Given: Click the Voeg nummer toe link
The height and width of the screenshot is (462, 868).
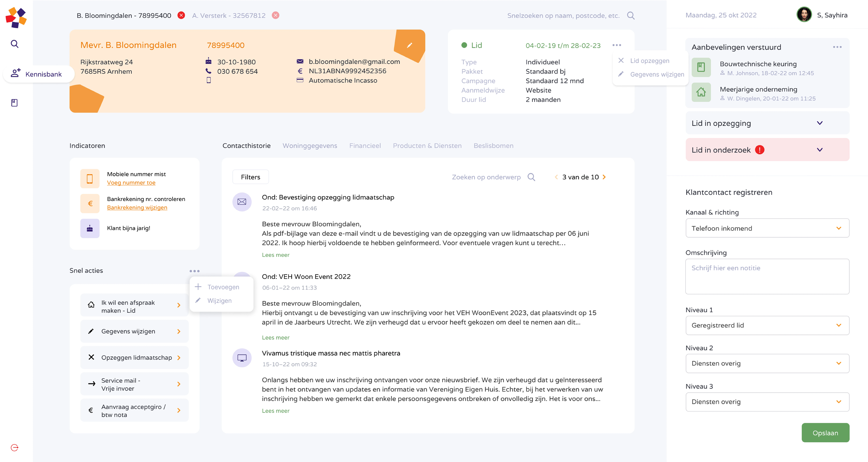Looking at the screenshot, I should click(x=131, y=183).
